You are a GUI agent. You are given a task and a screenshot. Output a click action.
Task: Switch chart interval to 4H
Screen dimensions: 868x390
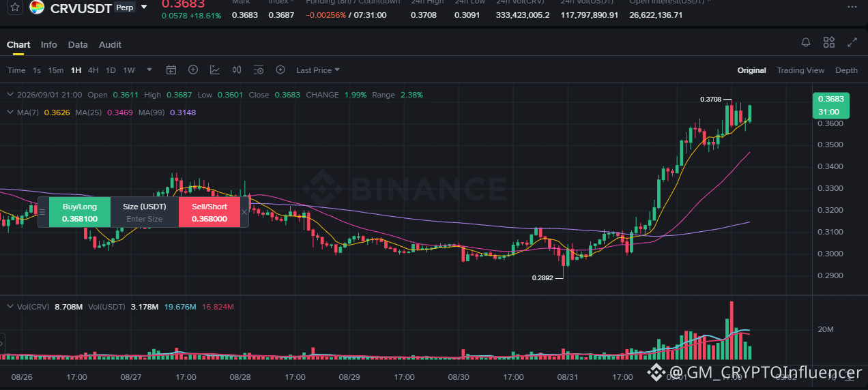93,70
